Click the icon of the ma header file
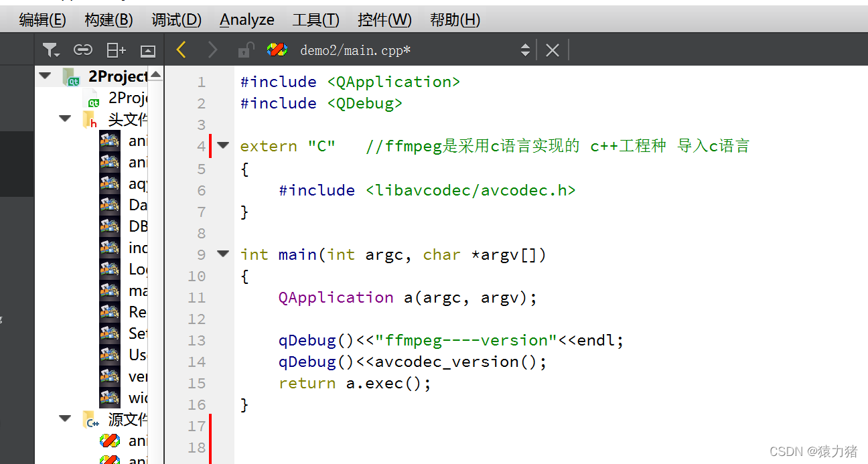868x464 pixels. (110, 291)
